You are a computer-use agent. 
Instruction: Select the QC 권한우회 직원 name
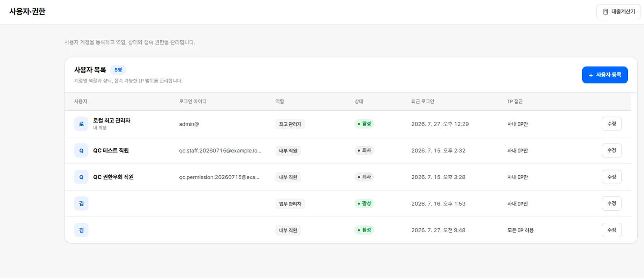(113, 177)
